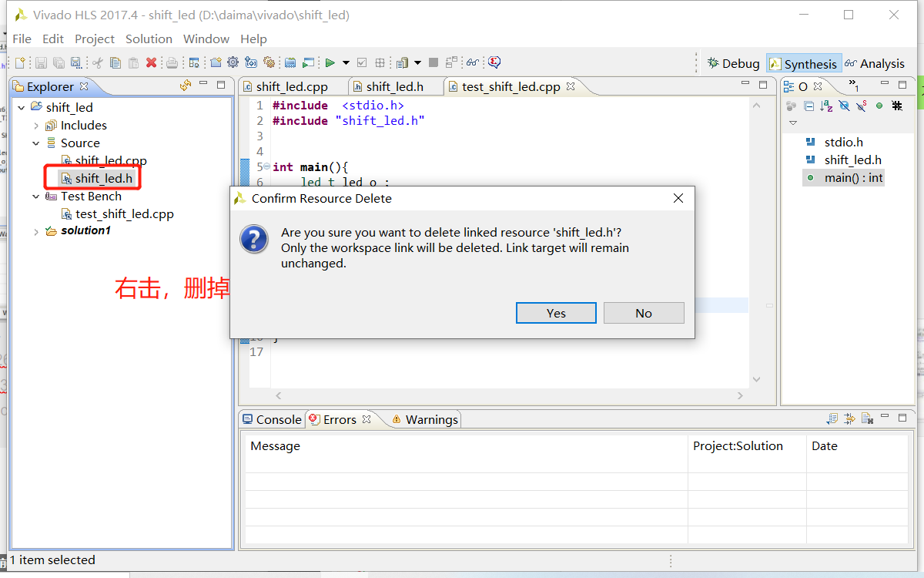Close the test_shift_led.cpp editor tab
This screenshot has width=924, height=578.
[571, 86]
